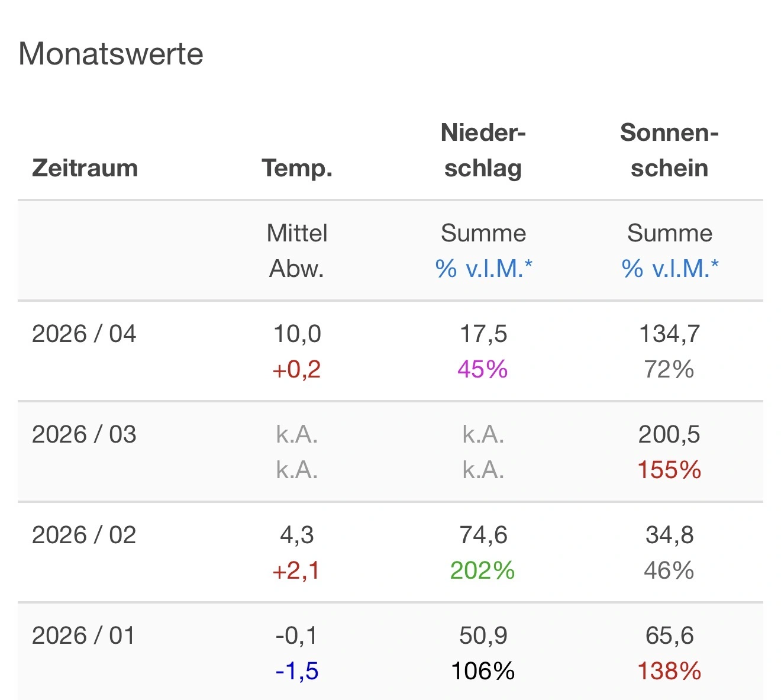The image size is (781, 700).
Task: Click the precipitation '% v.l.M.*' link
Action: (483, 269)
